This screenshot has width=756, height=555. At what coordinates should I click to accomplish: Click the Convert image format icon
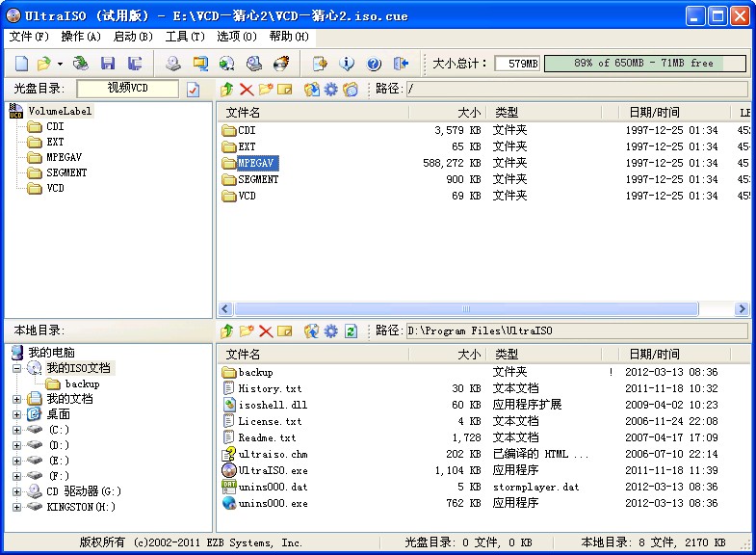[x=226, y=64]
